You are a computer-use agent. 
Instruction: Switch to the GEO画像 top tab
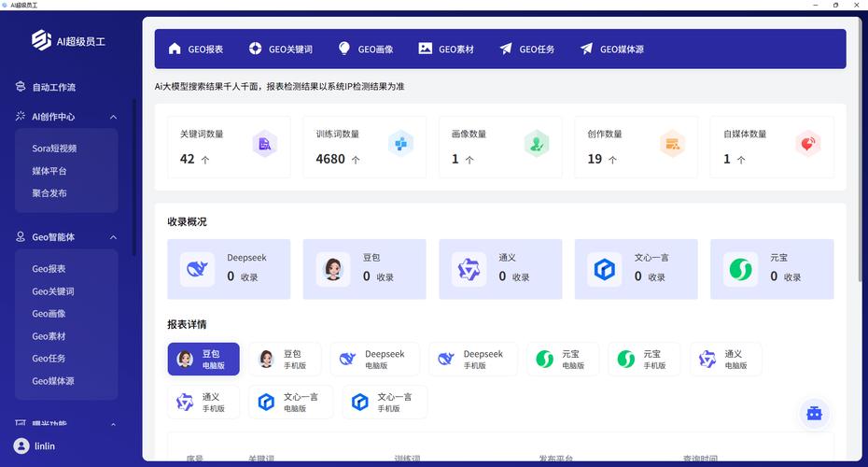click(365, 49)
